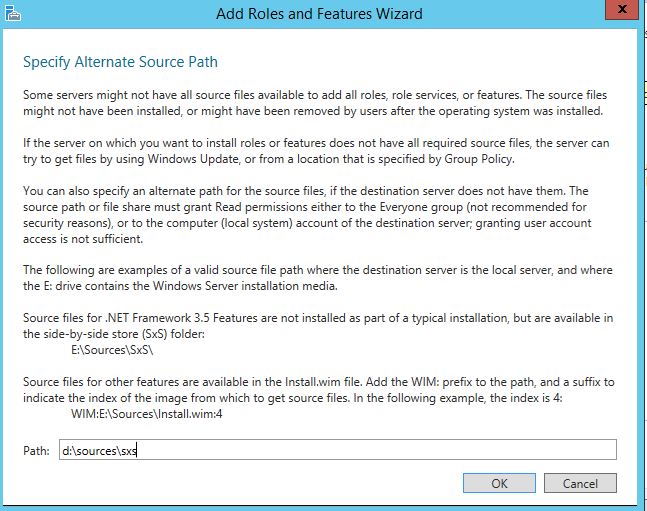Click the paragraph starting Some servers might not

coord(315,103)
